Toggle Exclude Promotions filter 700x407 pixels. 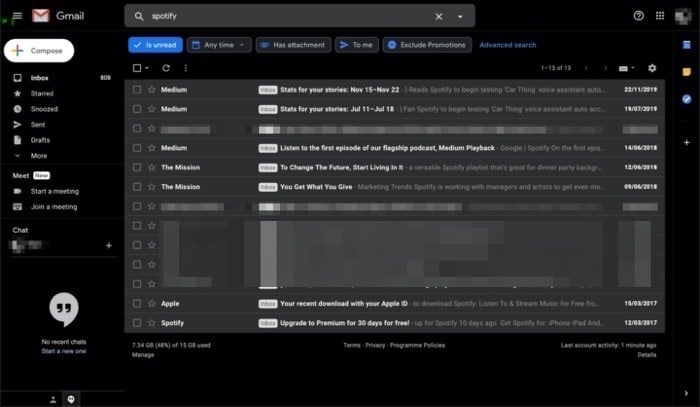pyautogui.click(x=427, y=45)
